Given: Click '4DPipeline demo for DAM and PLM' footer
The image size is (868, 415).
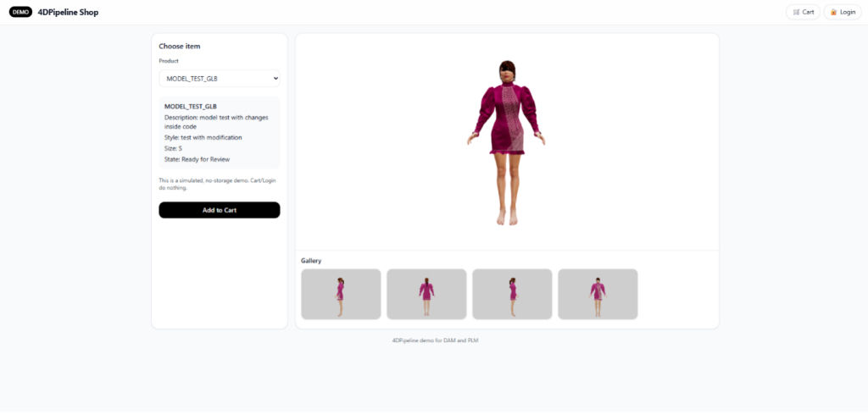Looking at the screenshot, I should tap(435, 340).
